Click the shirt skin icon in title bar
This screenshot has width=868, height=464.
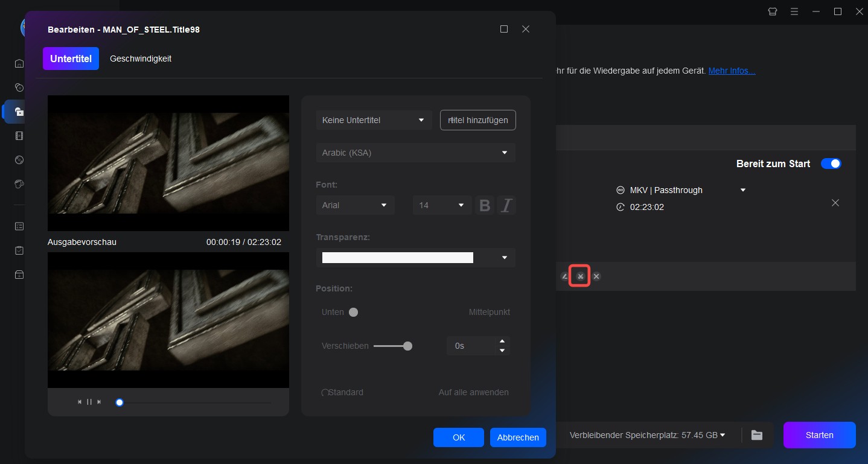pyautogui.click(x=773, y=11)
